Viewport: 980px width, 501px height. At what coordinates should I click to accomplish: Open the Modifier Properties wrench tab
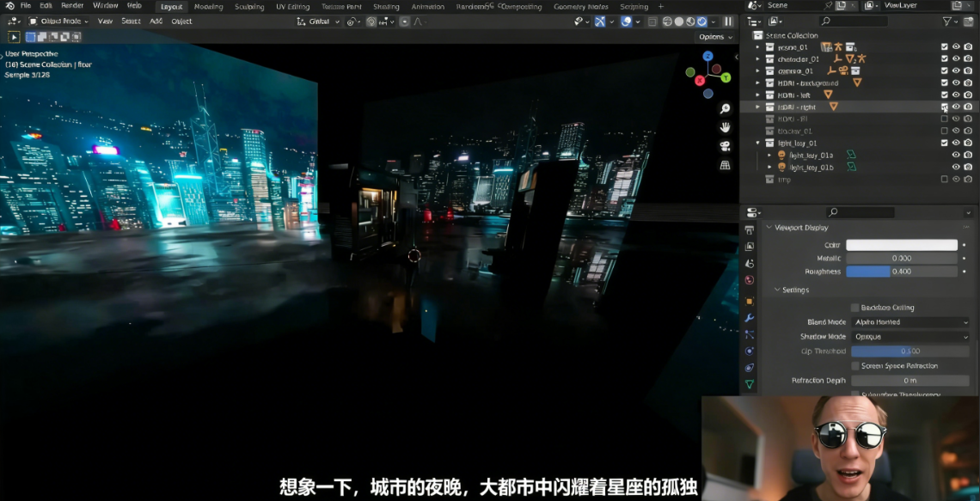(x=750, y=319)
